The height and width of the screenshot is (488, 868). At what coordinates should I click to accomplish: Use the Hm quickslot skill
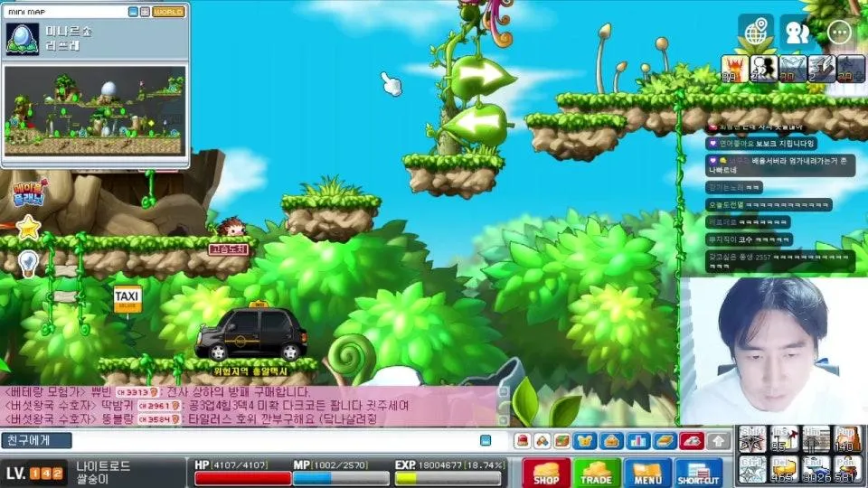coord(816,439)
